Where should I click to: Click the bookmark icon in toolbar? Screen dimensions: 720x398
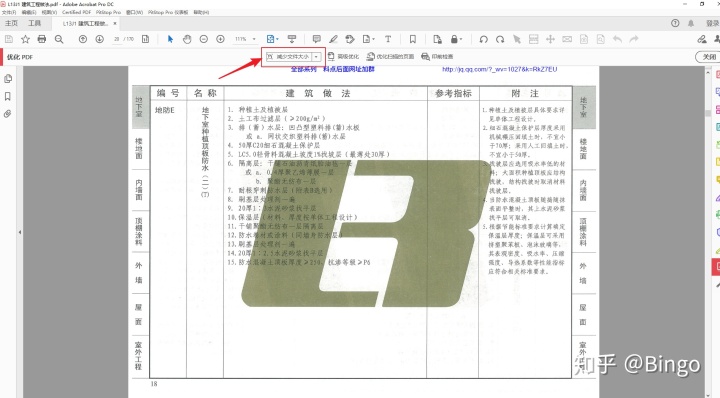[413, 39]
